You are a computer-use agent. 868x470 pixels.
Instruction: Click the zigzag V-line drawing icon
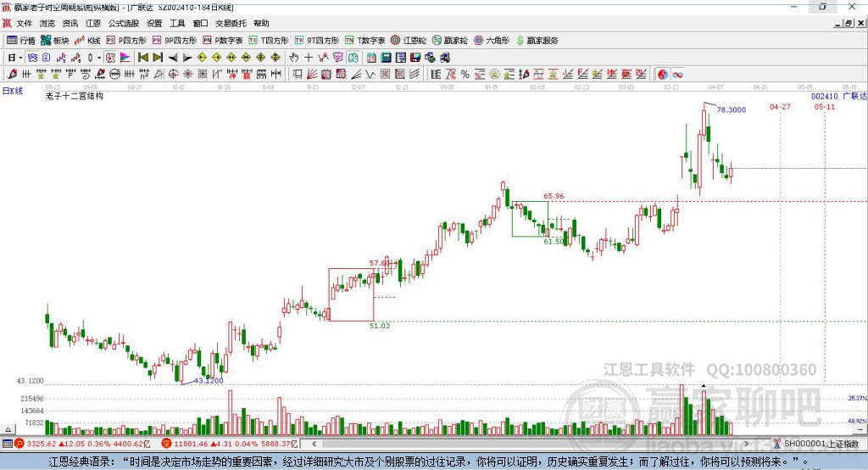tap(370, 75)
